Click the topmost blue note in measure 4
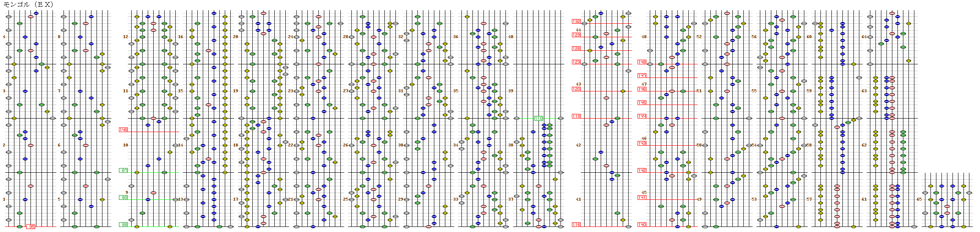 [x=36, y=13]
